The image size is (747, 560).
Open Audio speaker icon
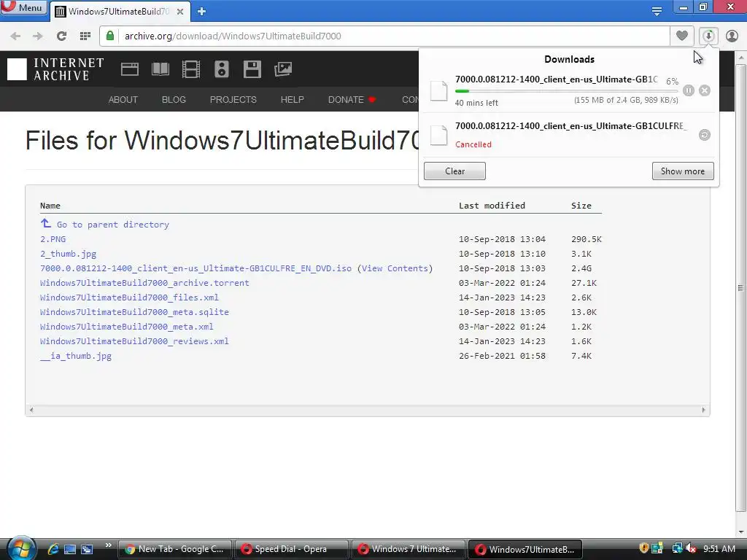click(x=222, y=69)
